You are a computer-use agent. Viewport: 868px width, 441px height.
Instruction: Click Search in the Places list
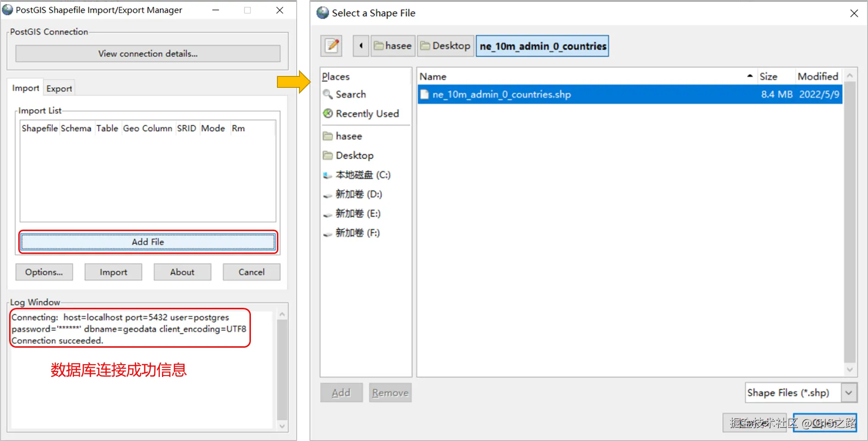[351, 94]
